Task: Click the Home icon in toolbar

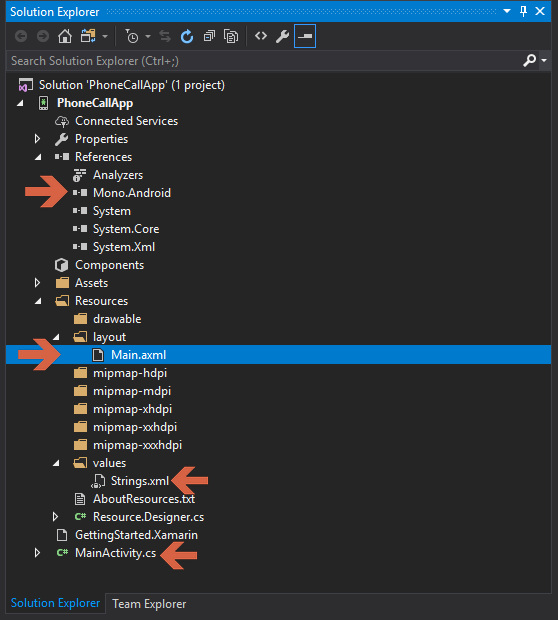Action: [65, 36]
